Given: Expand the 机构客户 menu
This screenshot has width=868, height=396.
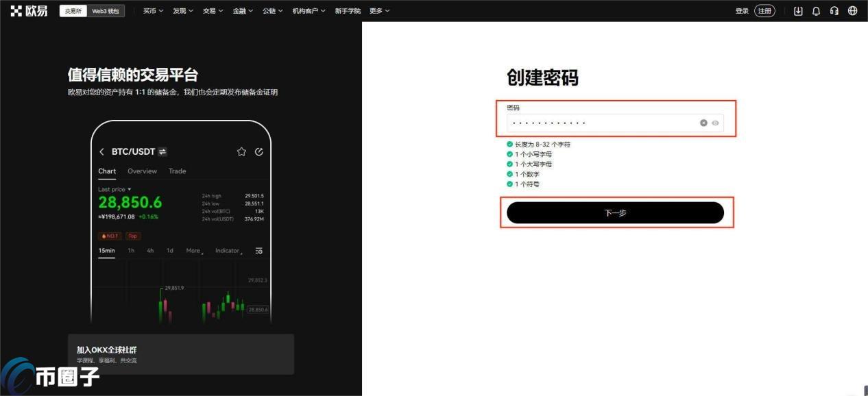Looking at the screenshot, I should coord(309,11).
